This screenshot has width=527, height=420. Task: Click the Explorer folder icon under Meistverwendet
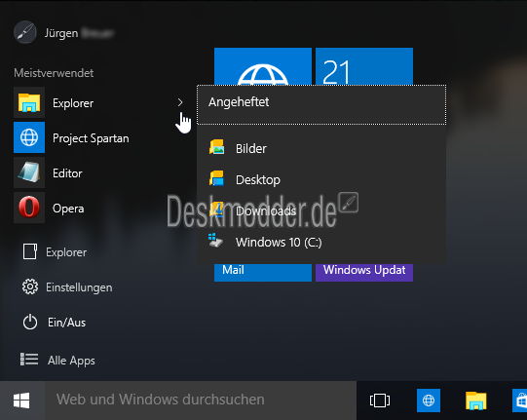(x=29, y=102)
